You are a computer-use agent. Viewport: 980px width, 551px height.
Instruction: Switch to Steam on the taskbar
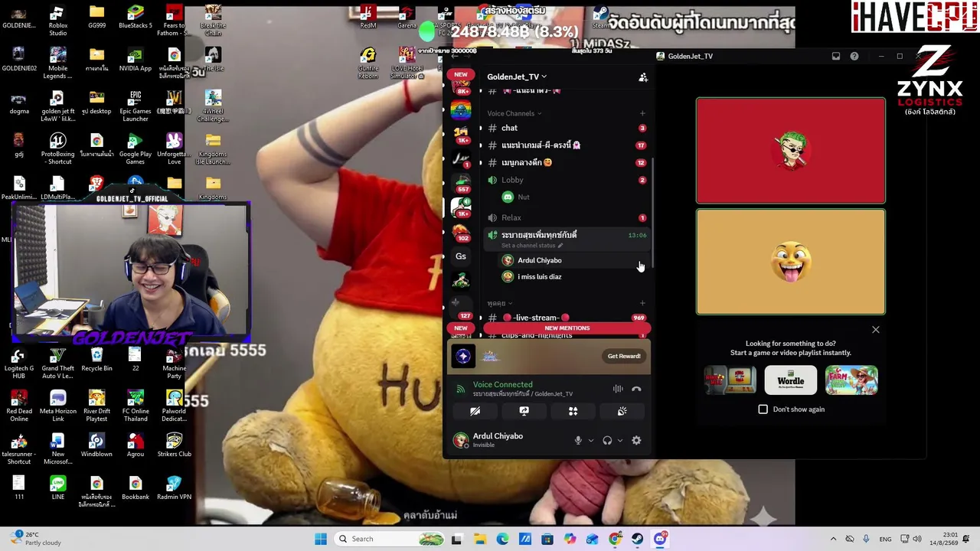pyautogui.click(x=637, y=539)
